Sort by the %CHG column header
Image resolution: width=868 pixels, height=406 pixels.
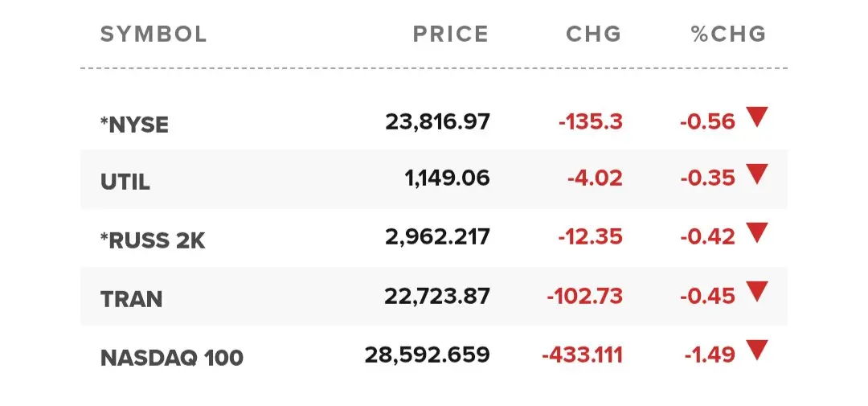729,35
